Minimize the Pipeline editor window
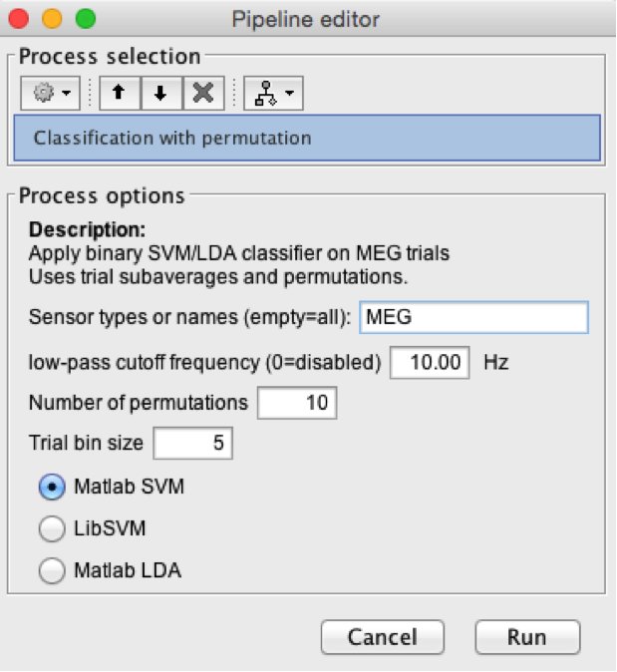 click(x=52, y=18)
